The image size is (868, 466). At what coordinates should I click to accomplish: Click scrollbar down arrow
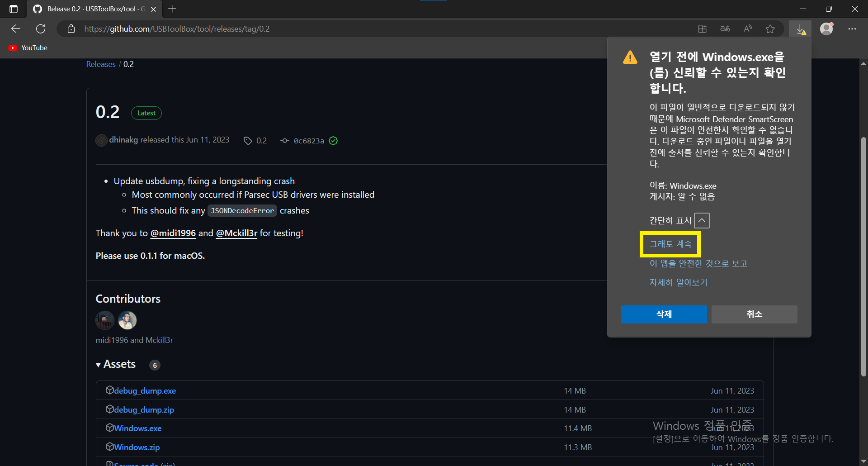[x=863, y=461]
